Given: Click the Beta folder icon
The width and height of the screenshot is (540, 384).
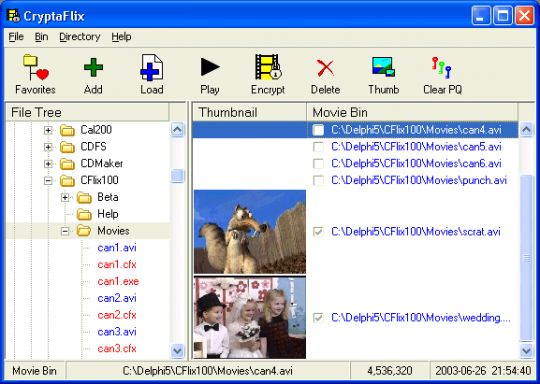Looking at the screenshot, I should (84, 198).
